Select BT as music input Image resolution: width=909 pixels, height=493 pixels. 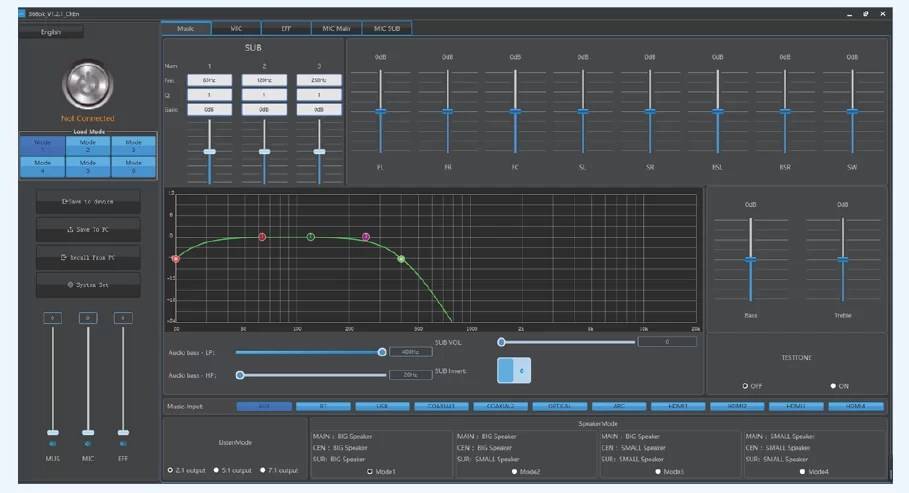[x=323, y=407]
